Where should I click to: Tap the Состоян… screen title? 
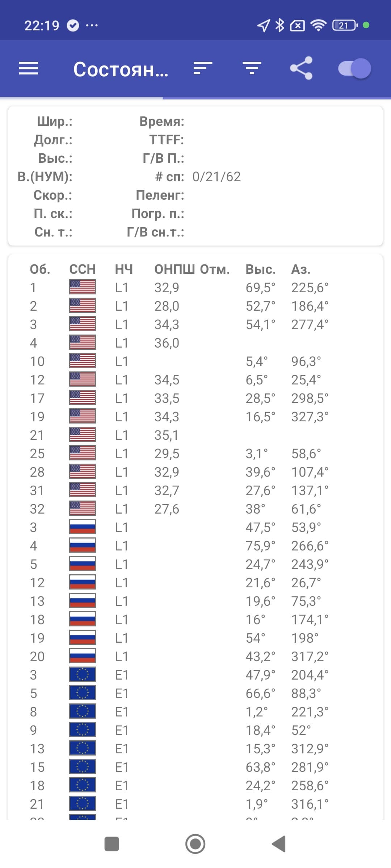121,69
